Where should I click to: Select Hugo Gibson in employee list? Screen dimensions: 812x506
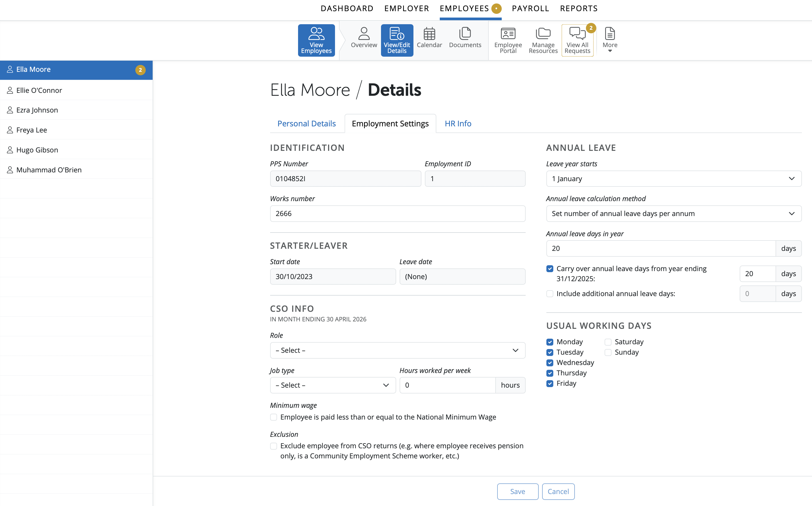pos(37,150)
